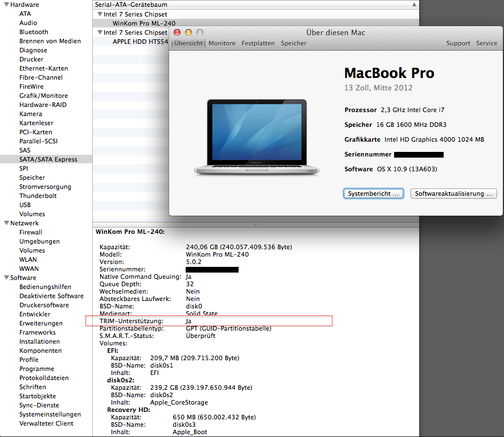Select Kamera in sidebar
504x437 pixels.
coord(31,114)
